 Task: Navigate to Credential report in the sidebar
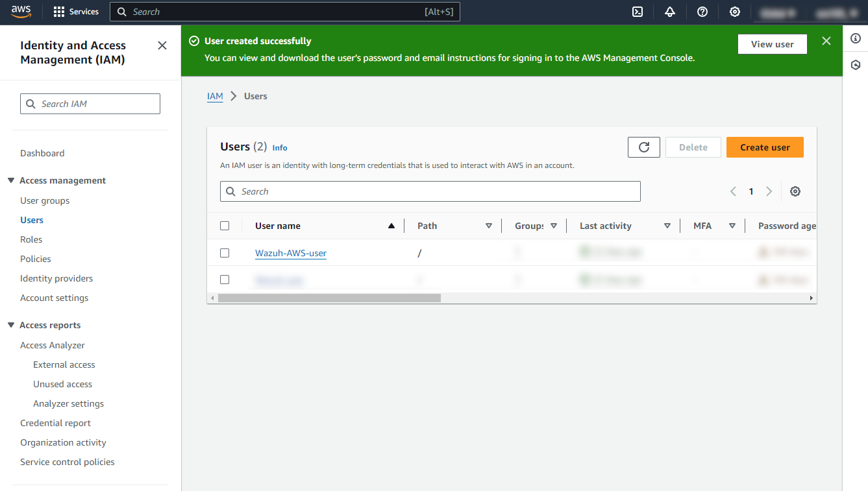coord(55,422)
